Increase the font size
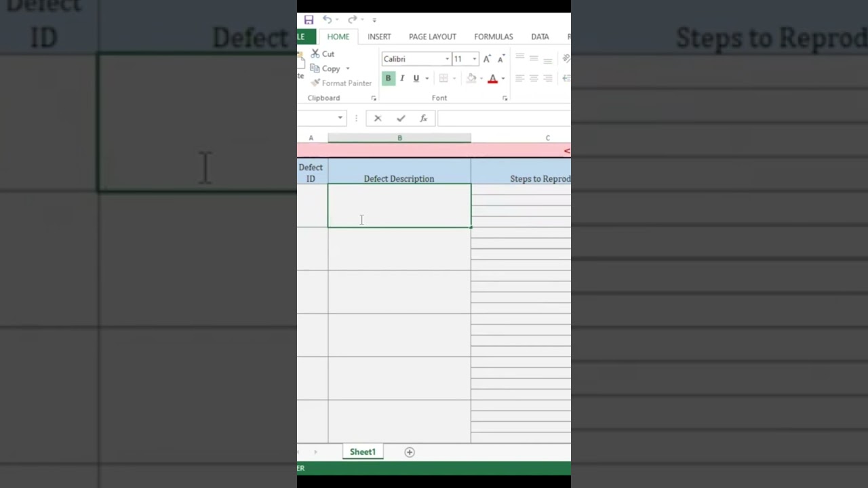 (487, 59)
